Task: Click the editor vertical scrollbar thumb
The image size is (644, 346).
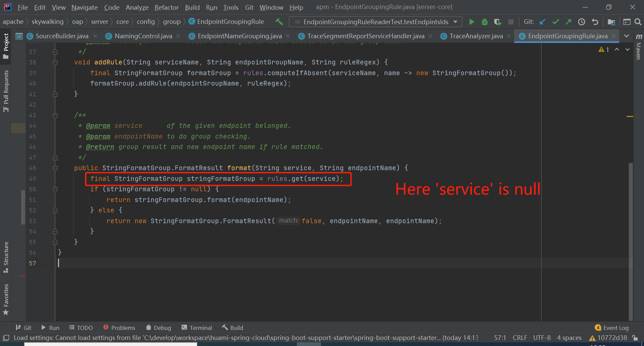Action: (631, 242)
